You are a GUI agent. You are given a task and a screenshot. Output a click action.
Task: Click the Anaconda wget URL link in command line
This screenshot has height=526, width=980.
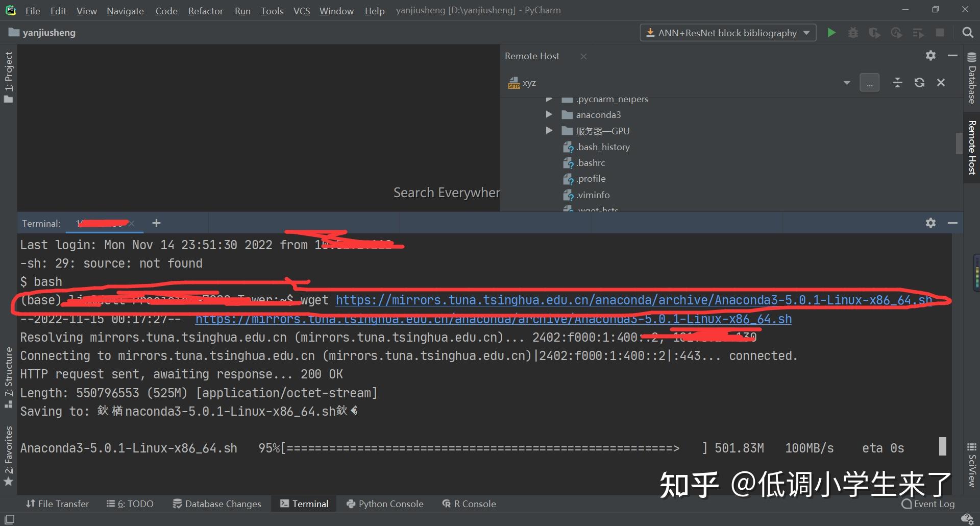634,300
